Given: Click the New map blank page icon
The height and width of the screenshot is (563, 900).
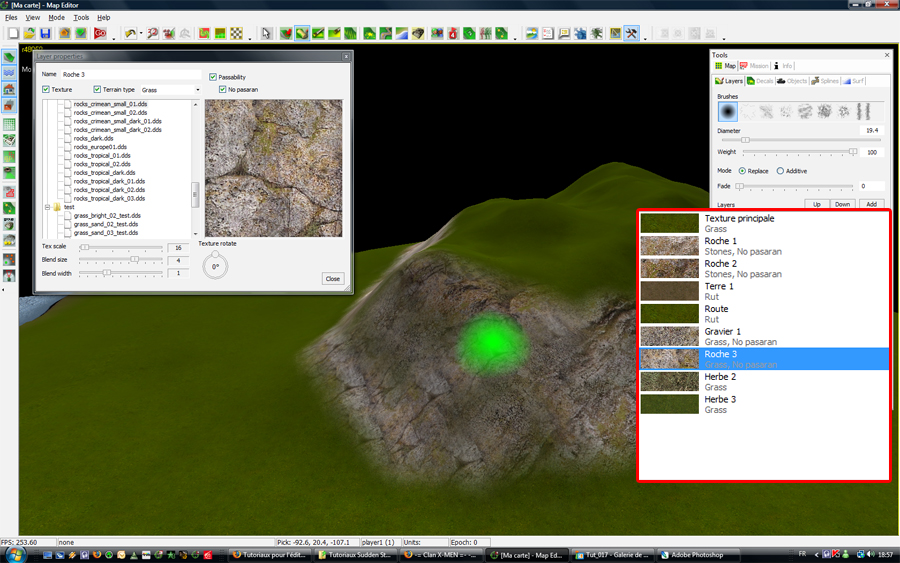Looking at the screenshot, I should tap(13, 33).
